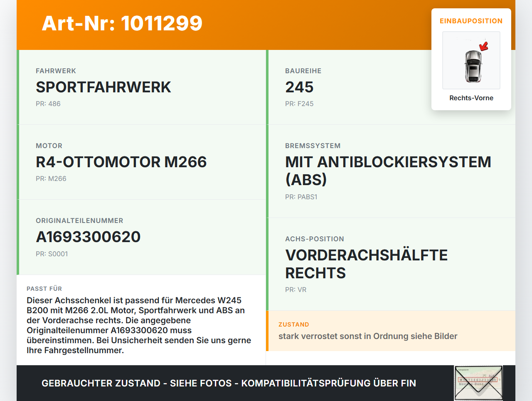
Task: Click the 'EINBAUPOSITION' label
Action: tap(471, 21)
